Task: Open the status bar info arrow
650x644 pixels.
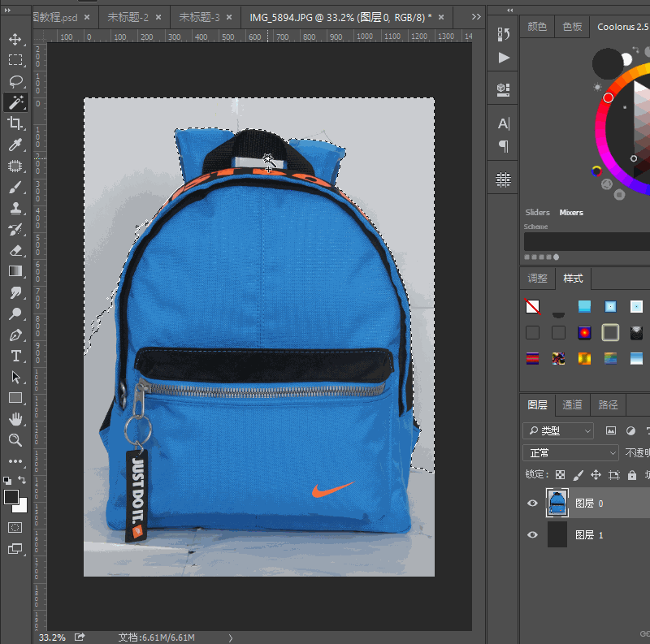Action: [231, 638]
